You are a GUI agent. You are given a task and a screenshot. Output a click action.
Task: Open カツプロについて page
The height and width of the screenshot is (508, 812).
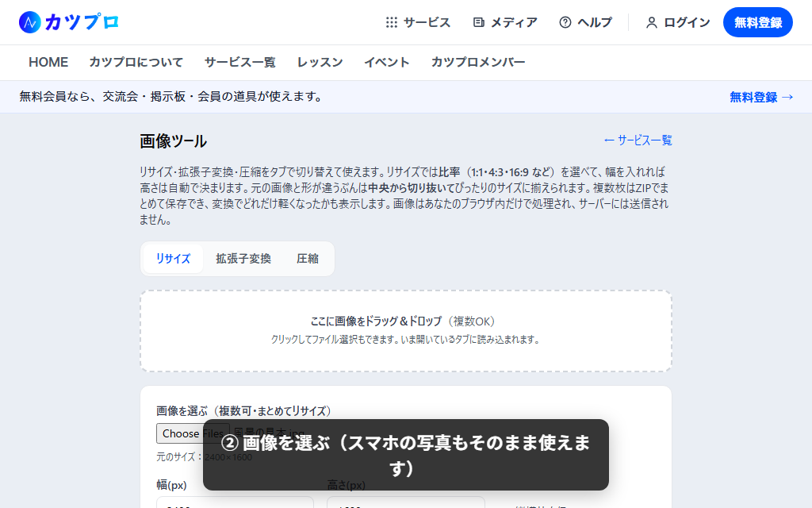coord(136,62)
